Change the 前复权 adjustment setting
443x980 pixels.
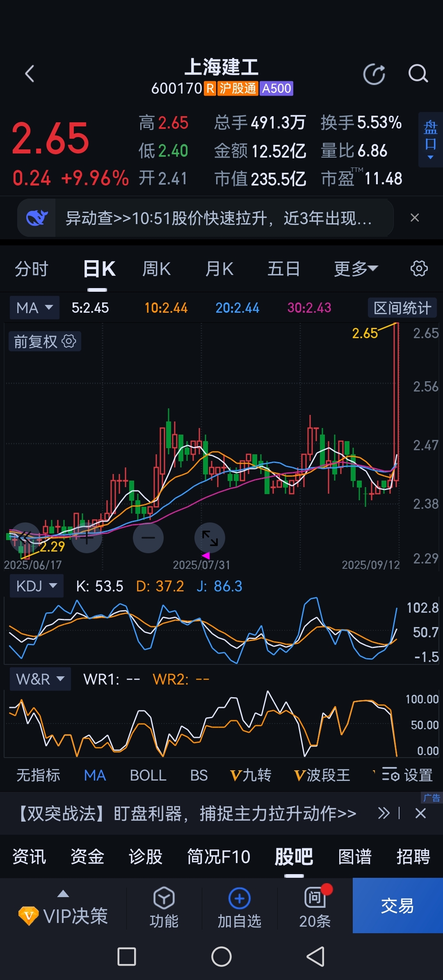coord(45,341)
